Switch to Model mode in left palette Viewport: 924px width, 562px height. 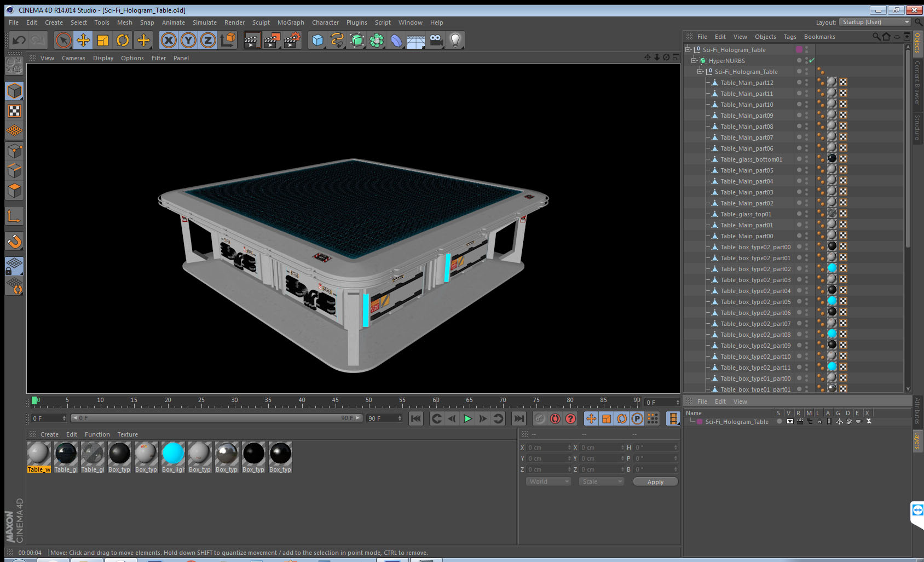[14, 91]
